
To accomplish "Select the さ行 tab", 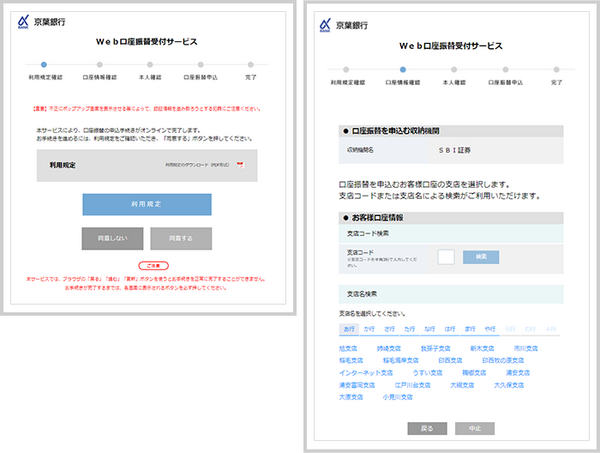I will click(x=390, y=329).
